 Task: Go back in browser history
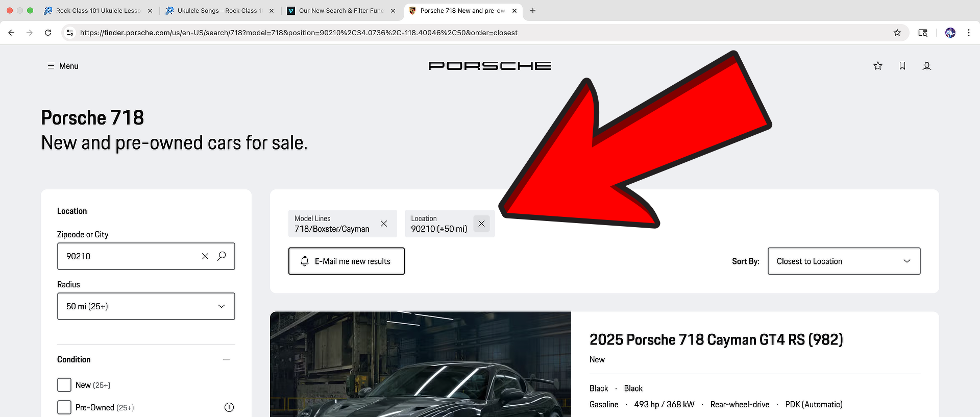pyautogui.click(x=11, y=33)
